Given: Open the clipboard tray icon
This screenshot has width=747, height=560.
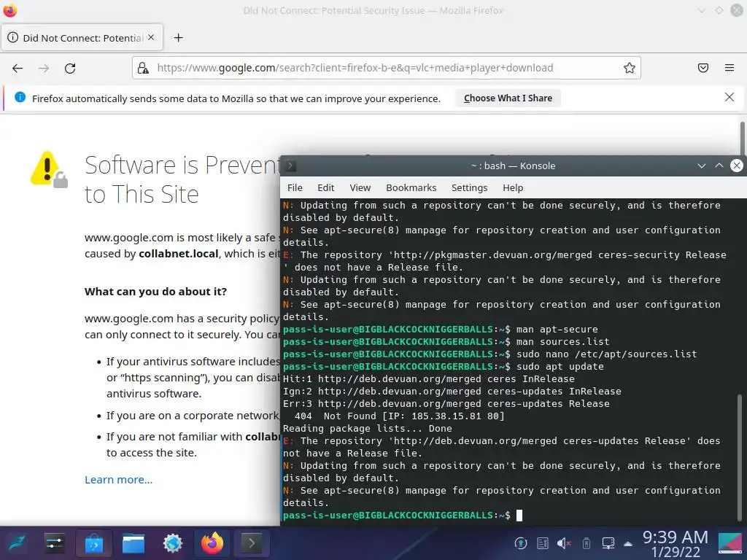Looking at the screenshot, I should point(543,543).
